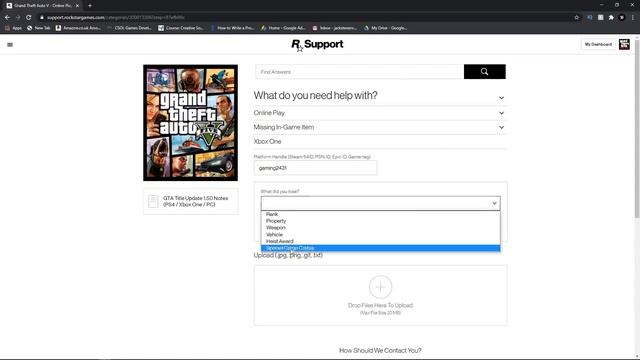The image size is (640, 360).
Task: Open the Missing In-Game Item dropdown
Action: click(x=380, y=127)
